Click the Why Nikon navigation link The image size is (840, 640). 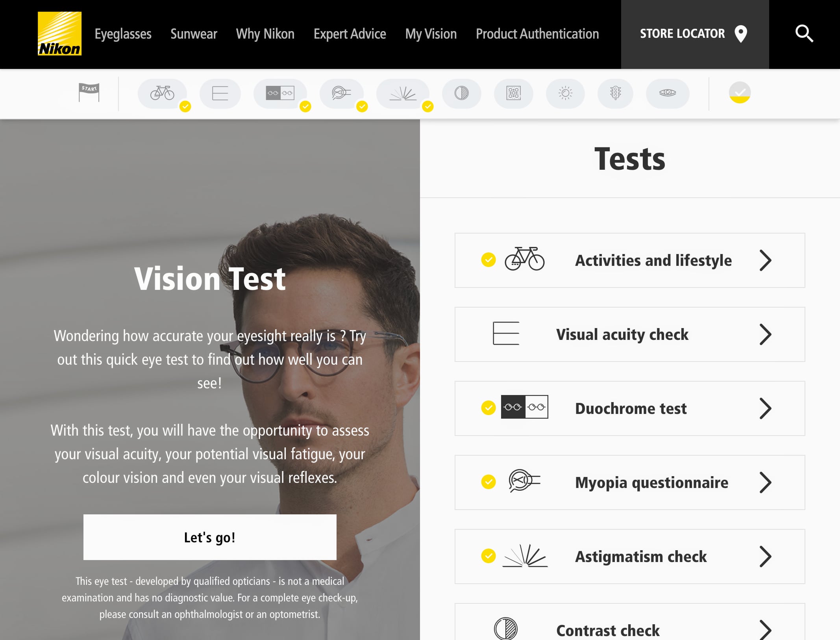point(265,33)
